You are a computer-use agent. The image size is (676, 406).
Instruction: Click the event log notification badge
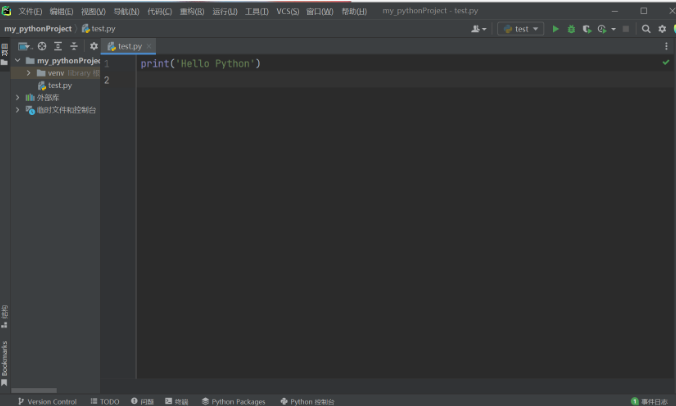(x=635, y=401)
